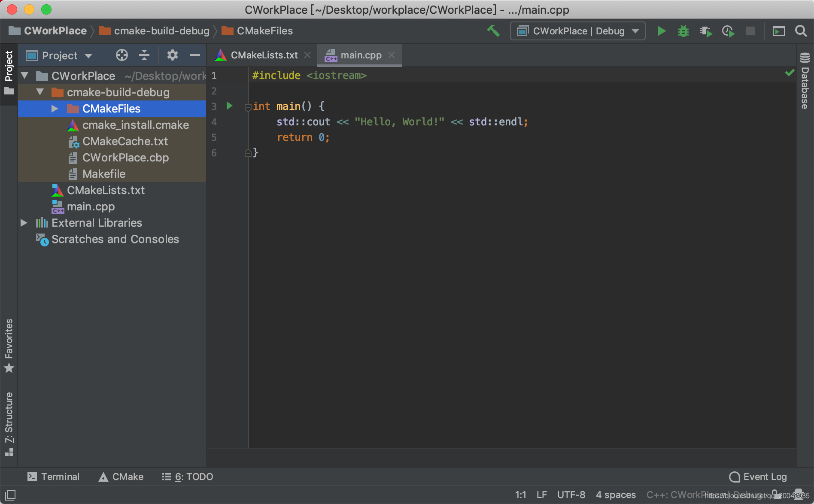814x504 pixels.
Task: Collapse the cmake-build-debug folder
Action: 40,92
